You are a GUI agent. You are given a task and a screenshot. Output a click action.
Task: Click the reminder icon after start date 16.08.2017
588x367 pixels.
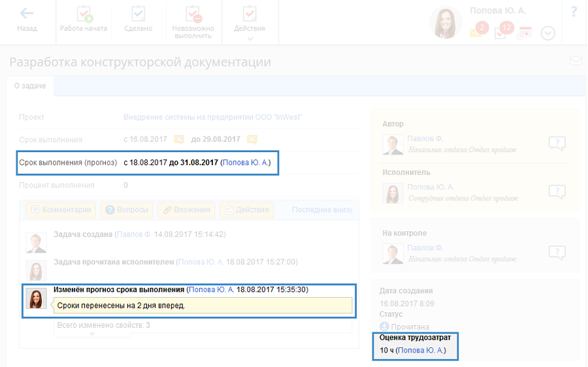point(179,139)
